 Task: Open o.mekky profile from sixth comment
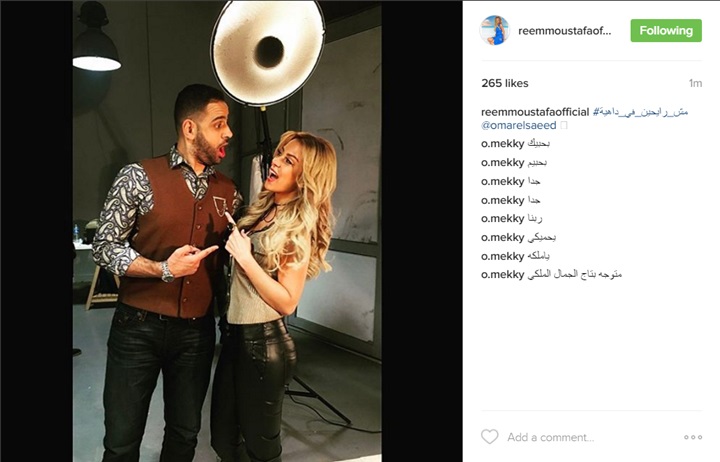coord(502,237)
